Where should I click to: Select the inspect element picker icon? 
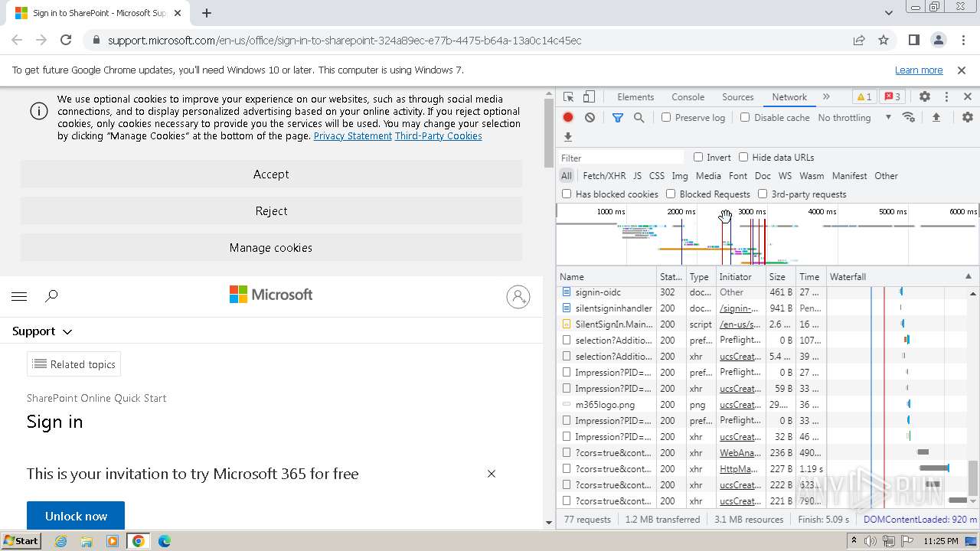point(568,97)
